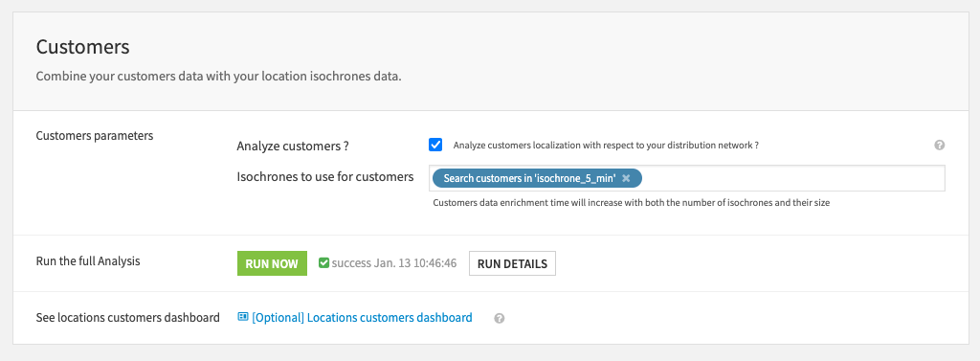Click the 'success Jan. 13 10:46:46' status text
This screenshot has height=361, width=980.
point(393,263)
